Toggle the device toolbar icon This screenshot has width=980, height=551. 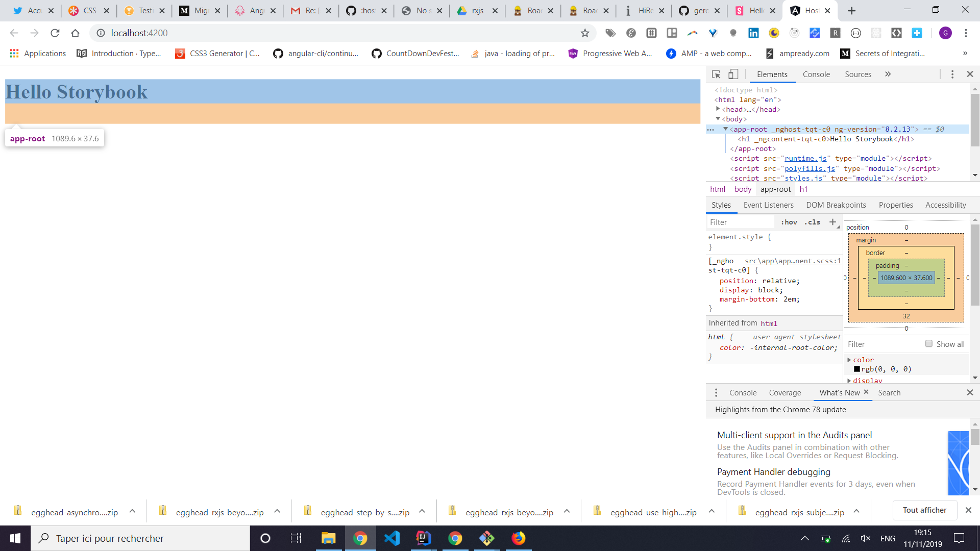coord(733,74)
